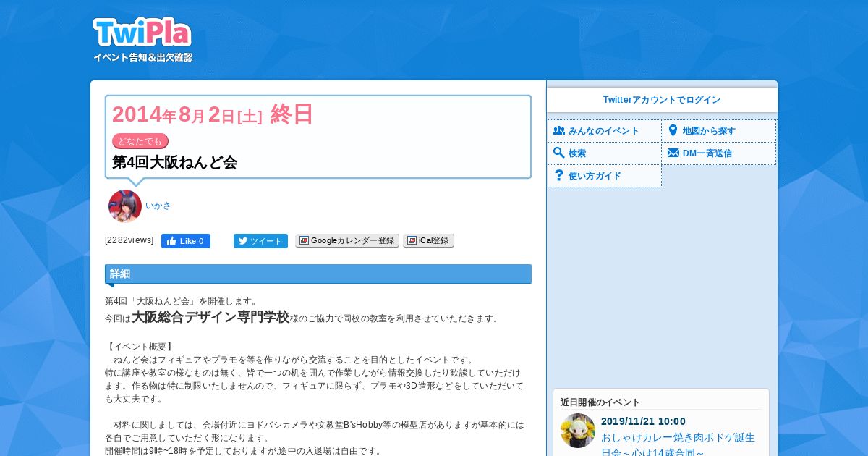
Task: Open 地図から探す menu item
Action: tap(719, 131)
